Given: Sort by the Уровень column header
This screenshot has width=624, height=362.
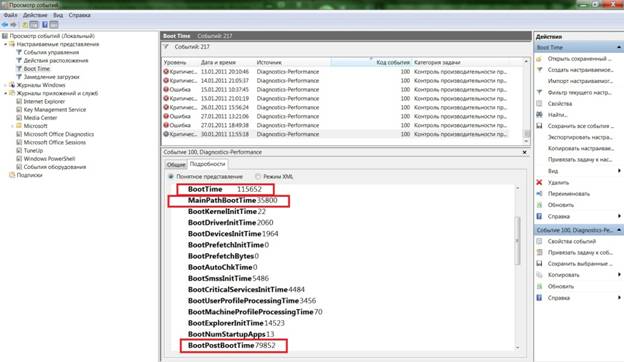Looking at the screenshot, I should coord(179,62).
